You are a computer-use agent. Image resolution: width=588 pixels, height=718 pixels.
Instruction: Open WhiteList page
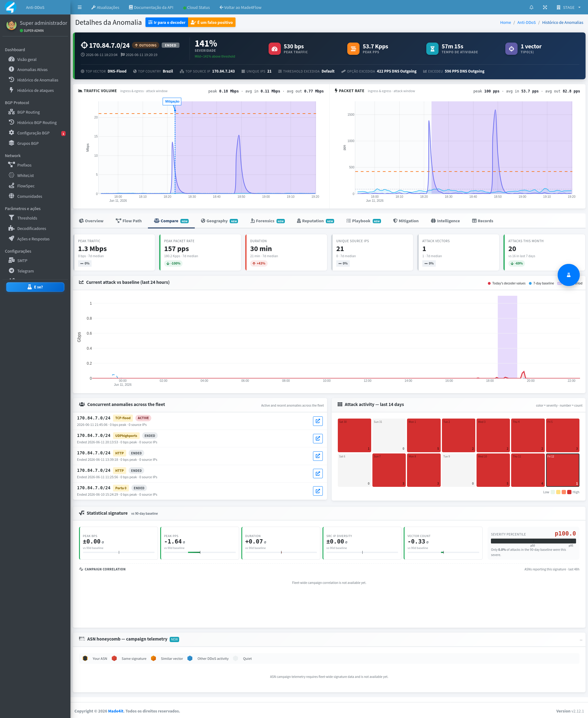[x=25, y=175]
